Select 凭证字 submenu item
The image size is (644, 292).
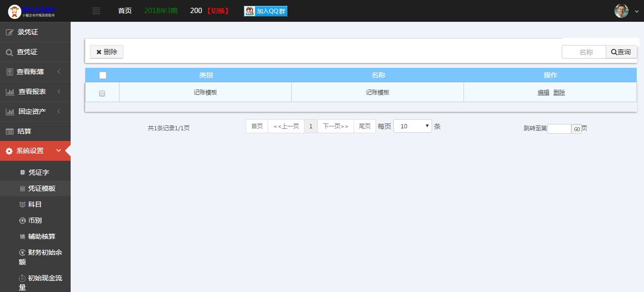tap(35, 172)
